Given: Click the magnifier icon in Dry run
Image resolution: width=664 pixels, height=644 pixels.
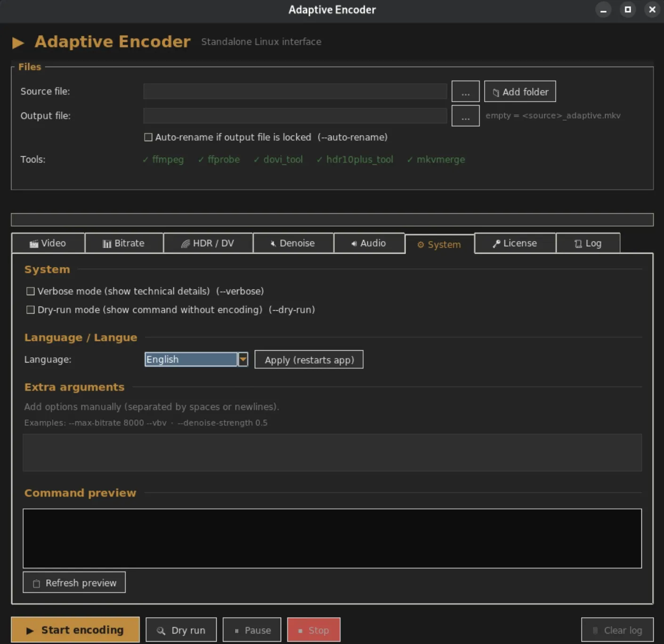Looking at the screenshot, I should pos(161,631).
